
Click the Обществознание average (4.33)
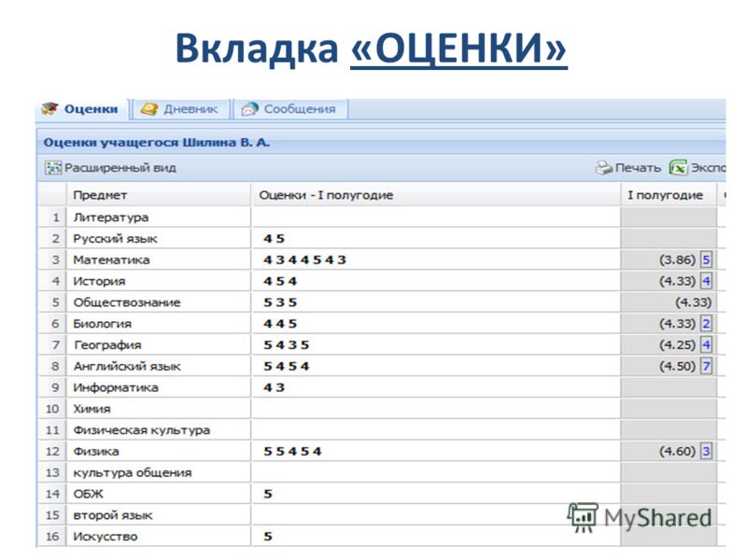click(x=693, y=302)
